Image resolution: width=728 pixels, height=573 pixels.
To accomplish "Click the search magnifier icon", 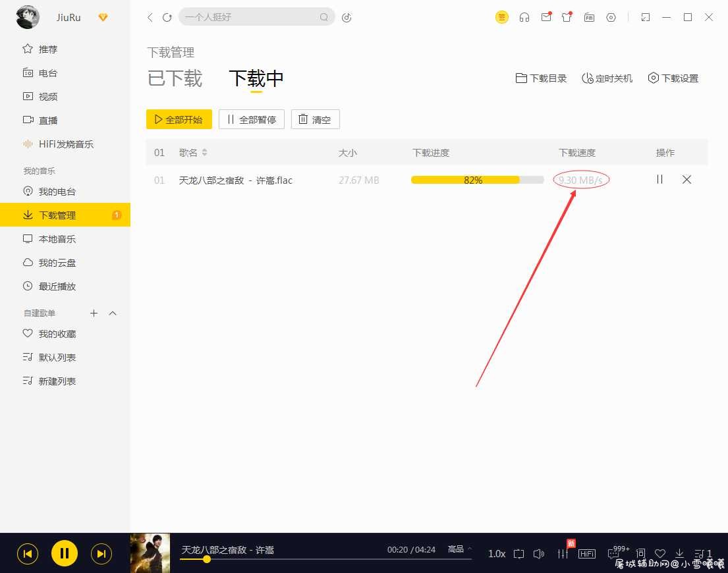I will (323, 17).
